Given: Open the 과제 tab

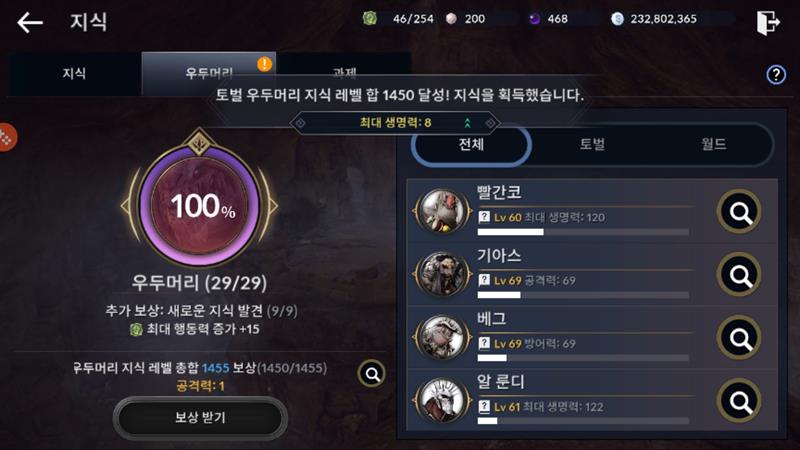Looking at the screenshot, I should click(x=344, y=74).
